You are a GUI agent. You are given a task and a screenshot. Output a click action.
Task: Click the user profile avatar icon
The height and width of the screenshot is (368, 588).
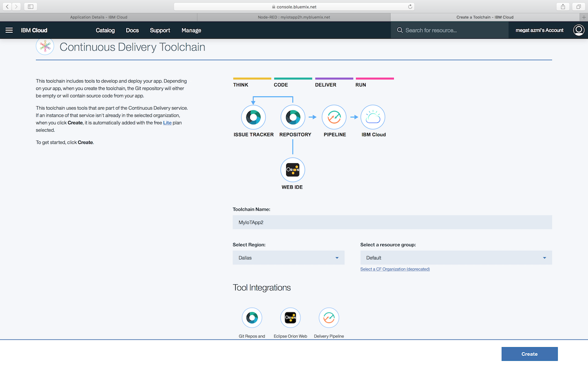tap(579, 30)
